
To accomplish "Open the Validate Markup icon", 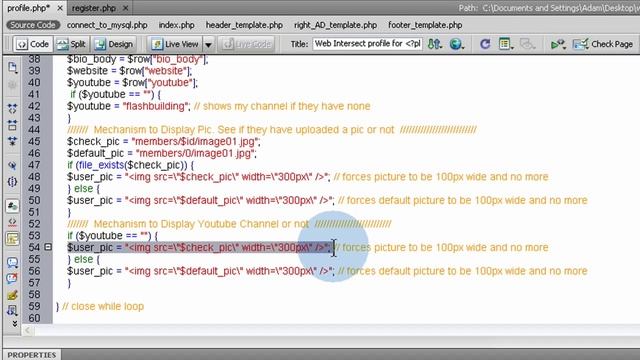I will (558, 44).
